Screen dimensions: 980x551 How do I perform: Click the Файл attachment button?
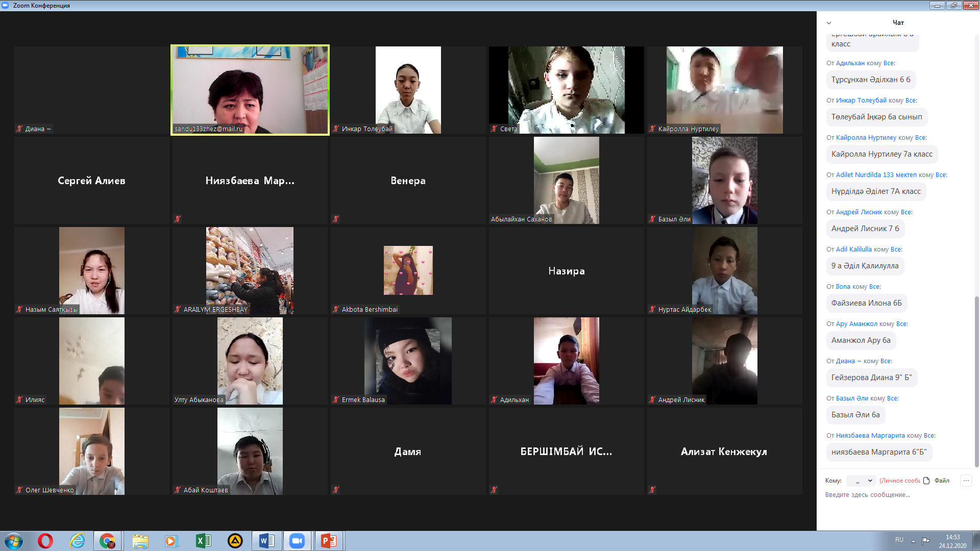[x=937, y=481]
